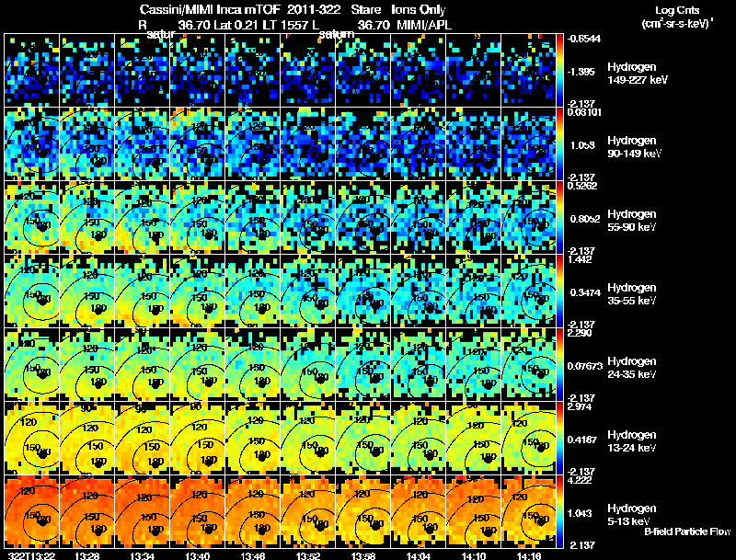Click the Hydrogen 13-24 keV label
The height and width of the screenshot is (560, 736).
632,441
